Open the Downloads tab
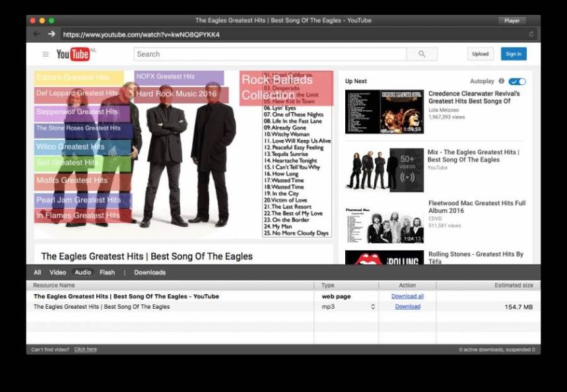Viewport: 567px width, 392px height. point(150,273)
